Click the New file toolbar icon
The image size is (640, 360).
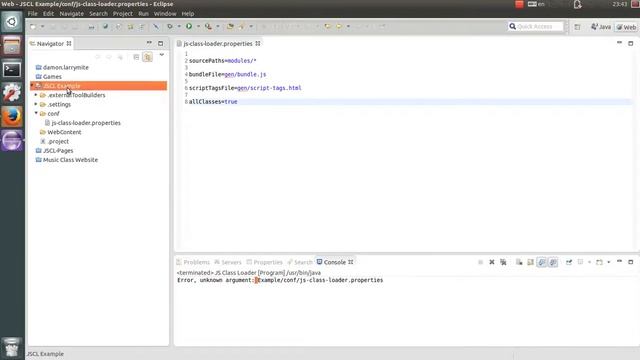[x=33, y=27]
